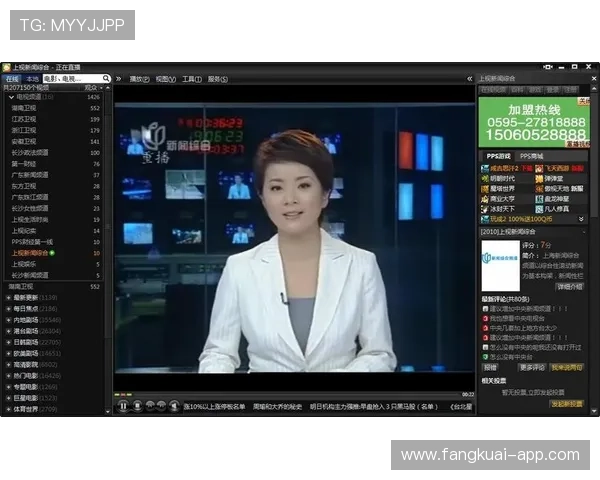Close the right sidebar panel with X
The height and width of the screenshot is (480, 600).
594,78
